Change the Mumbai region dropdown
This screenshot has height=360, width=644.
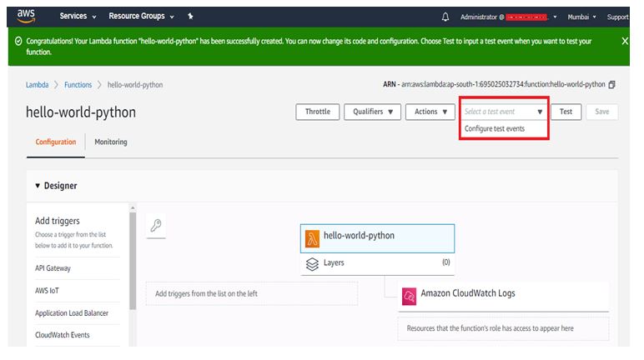(581, 17)
